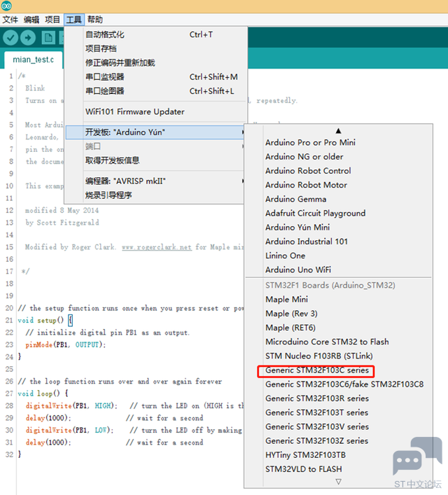Select the mian_test.c tab
448x495 pixels.
(x=33, y=60)
